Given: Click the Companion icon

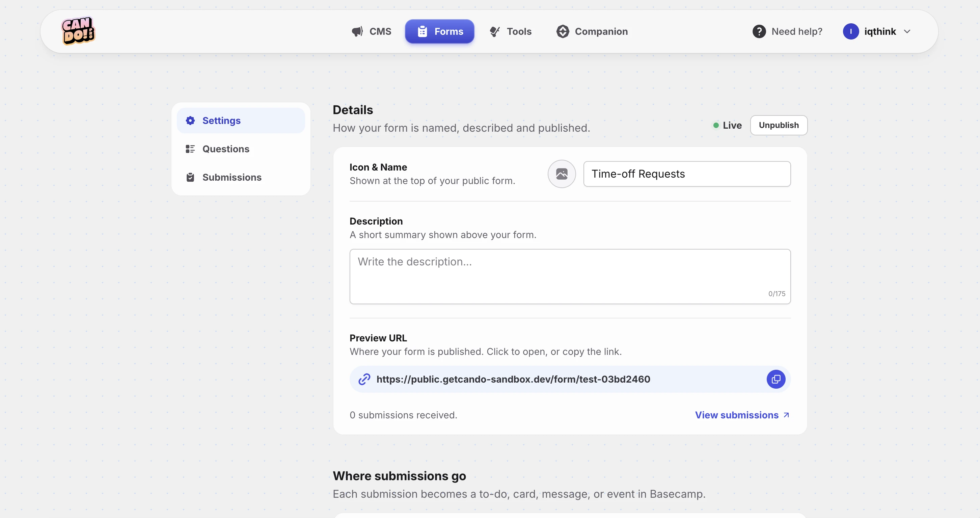Looking at the screenshot, I should pyautogui.click(x=563, y=32).
